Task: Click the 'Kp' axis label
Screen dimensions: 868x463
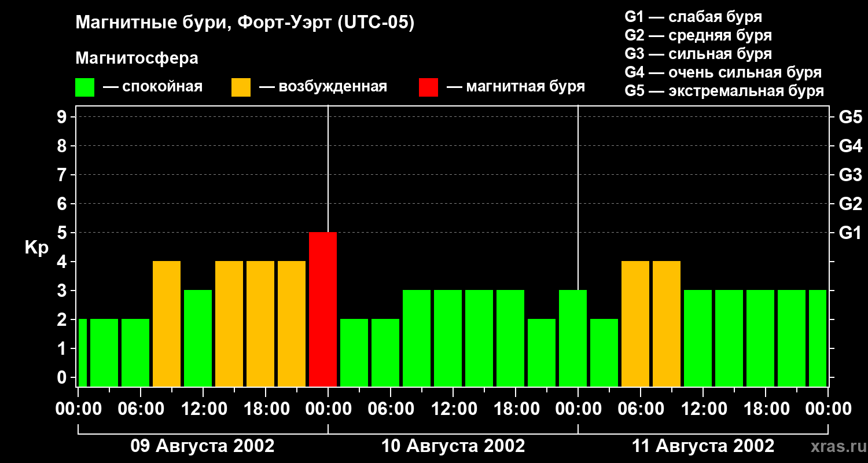Action: point(36,248)
